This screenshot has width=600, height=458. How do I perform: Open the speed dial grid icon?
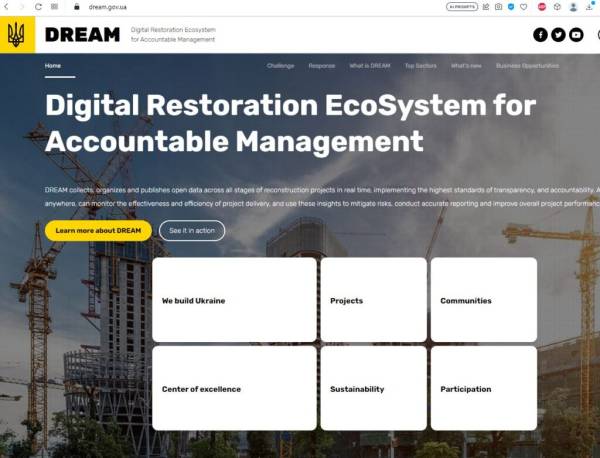tap(54, 7)
